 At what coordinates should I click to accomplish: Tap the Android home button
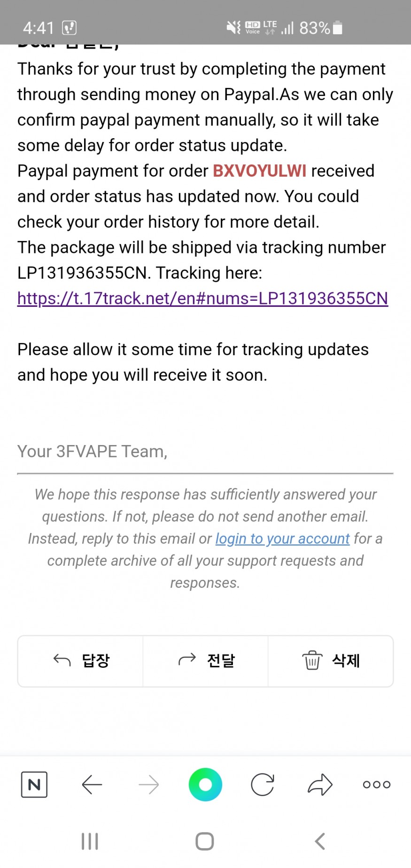205,841
